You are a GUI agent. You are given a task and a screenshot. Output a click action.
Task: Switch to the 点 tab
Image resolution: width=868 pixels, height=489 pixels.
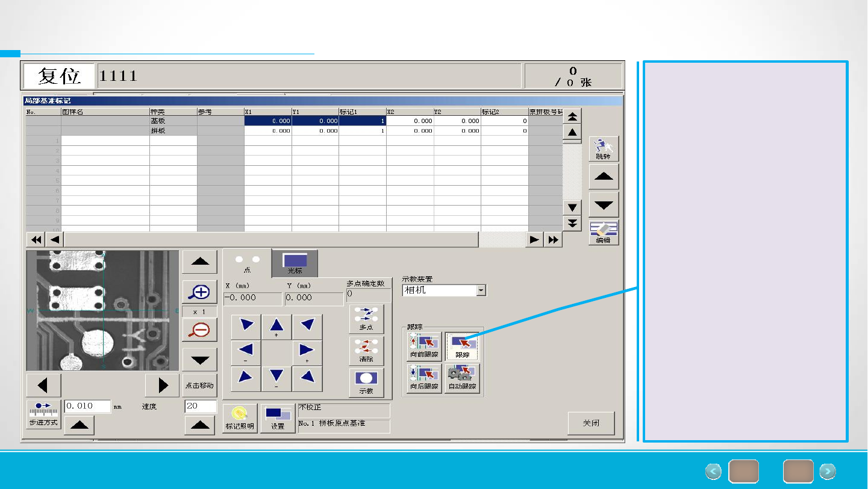click(x=247, y=263)
